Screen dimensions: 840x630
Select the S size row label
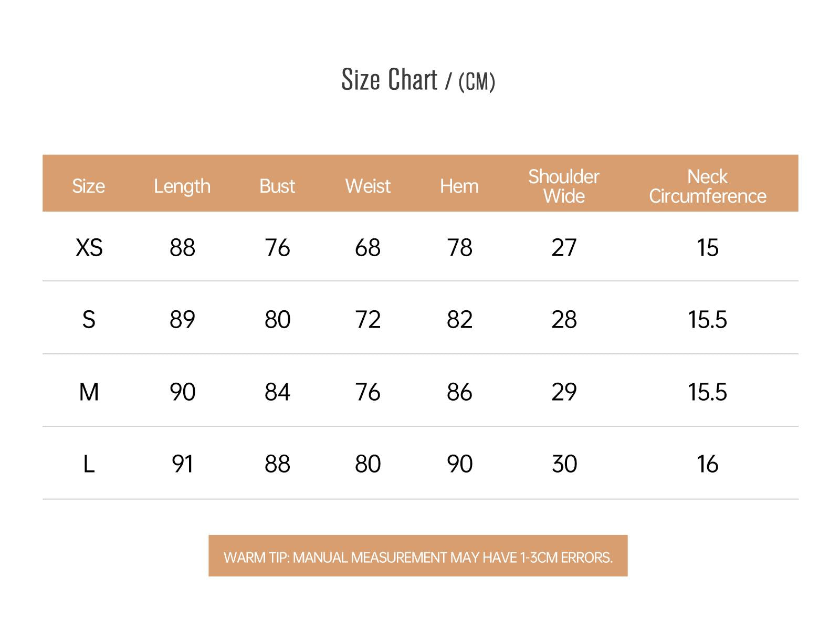pyautogui.click(x=89, y=319)
